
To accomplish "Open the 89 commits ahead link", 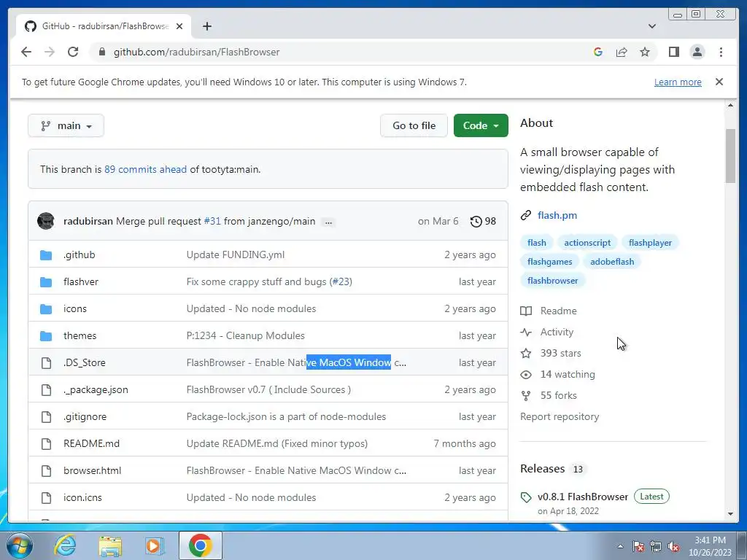I will click(145, 169).
